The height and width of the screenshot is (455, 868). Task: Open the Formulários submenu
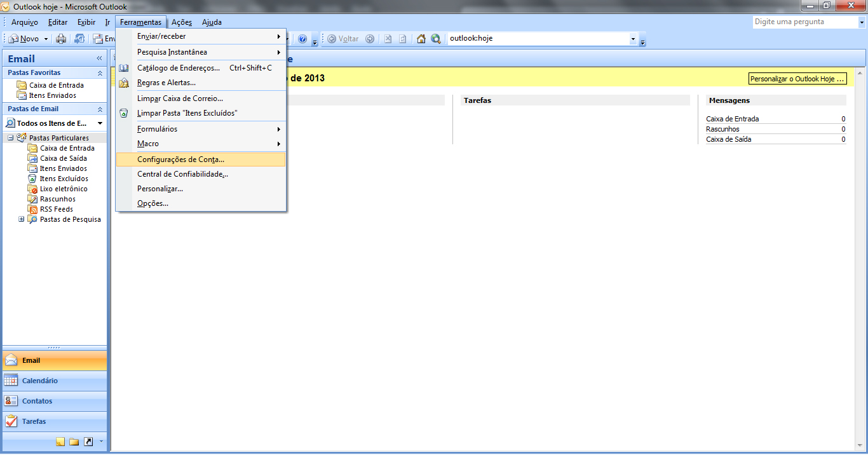(x=201, y=129)
